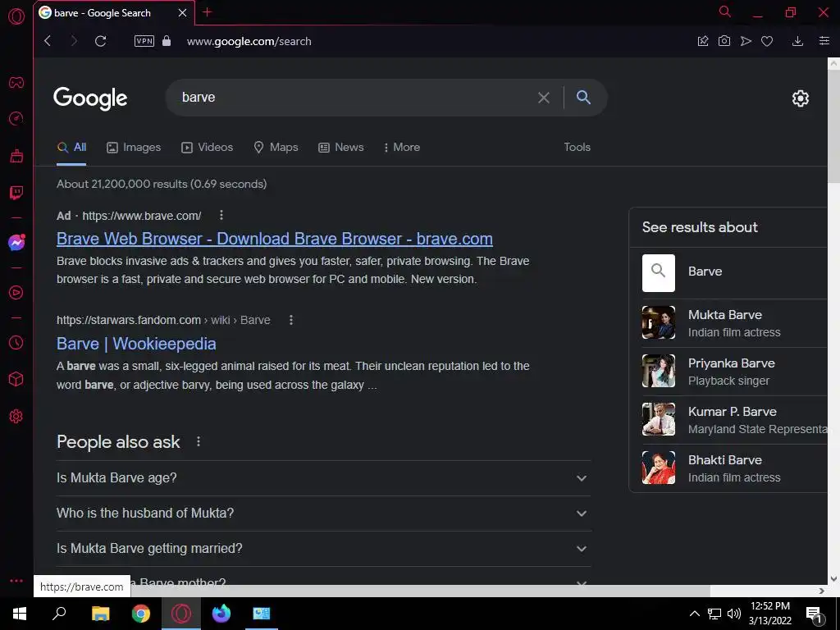
Task: Select Barve in See results about
Action: pos(734,272)
